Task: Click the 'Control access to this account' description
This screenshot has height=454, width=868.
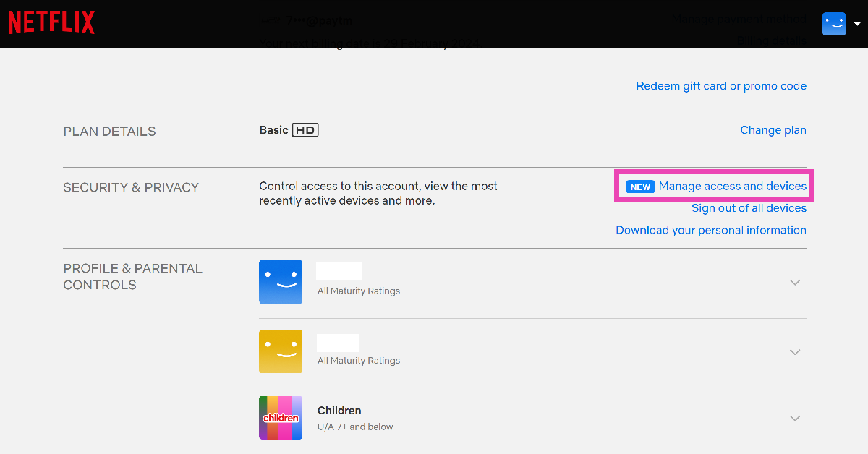Action: pyautogui.click(x=378, y=194)
